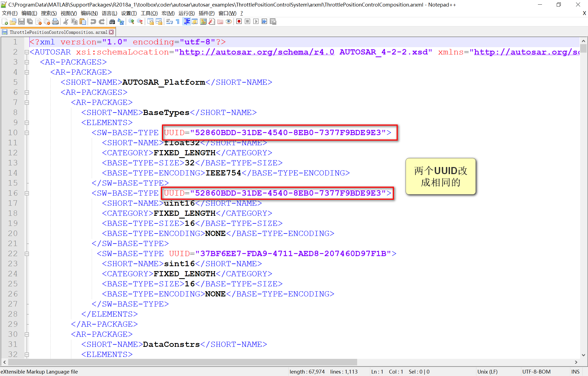
Task: Collapse the AR-PACKAGE fold on line 4
Action: [27, 72]
